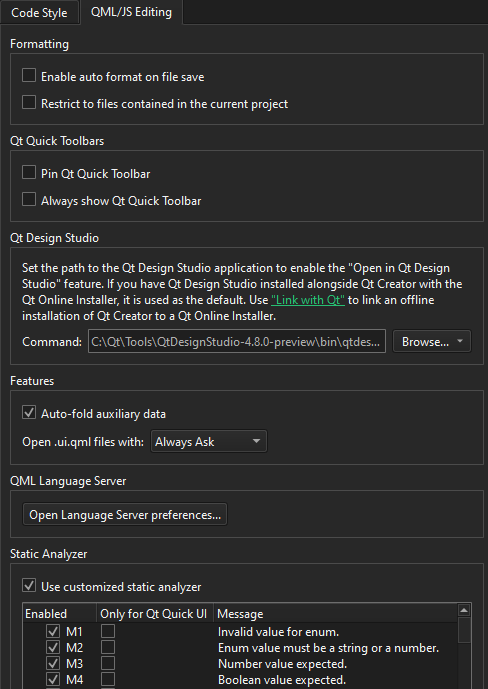The image size is (488, 689).
Task: Select the "Boolean value expected." message
Action: pyautogui.click(x=282, y=680)
